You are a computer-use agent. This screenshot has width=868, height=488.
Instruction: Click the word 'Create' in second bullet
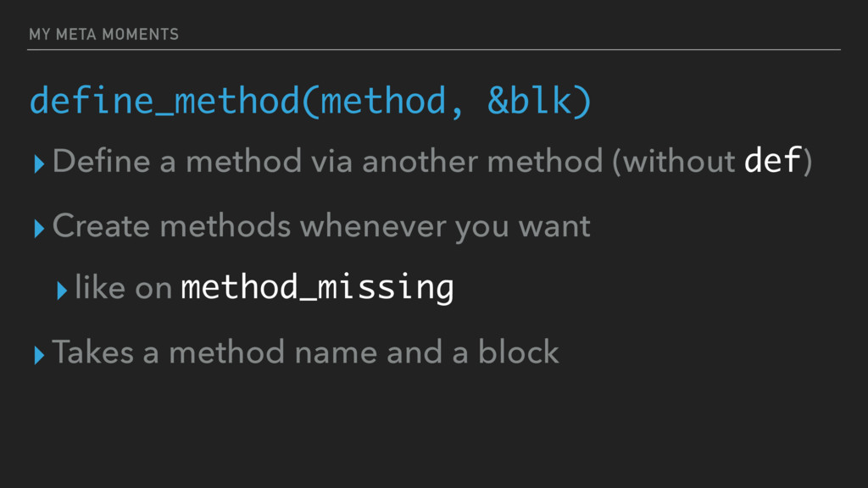(x=101, y=225)
